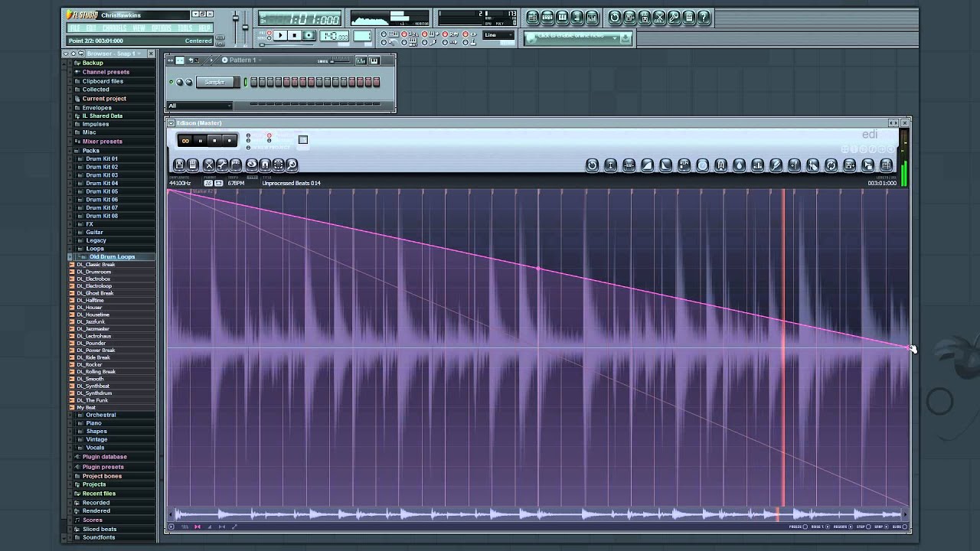Click Edison's drag sample icon at toolbar end
This screenshot has width=980, height=551.
click(867, 165)
